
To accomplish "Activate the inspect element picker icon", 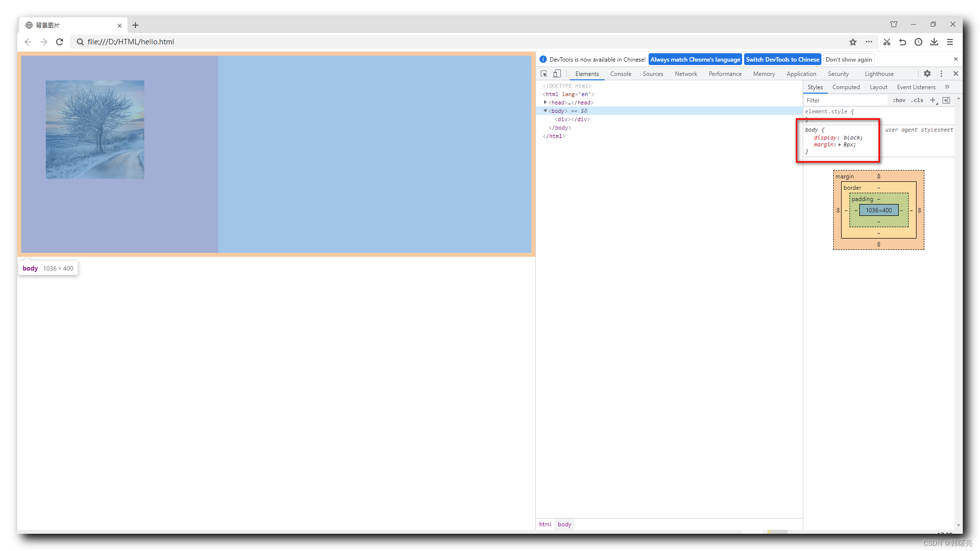I will (x=544, y=74).
